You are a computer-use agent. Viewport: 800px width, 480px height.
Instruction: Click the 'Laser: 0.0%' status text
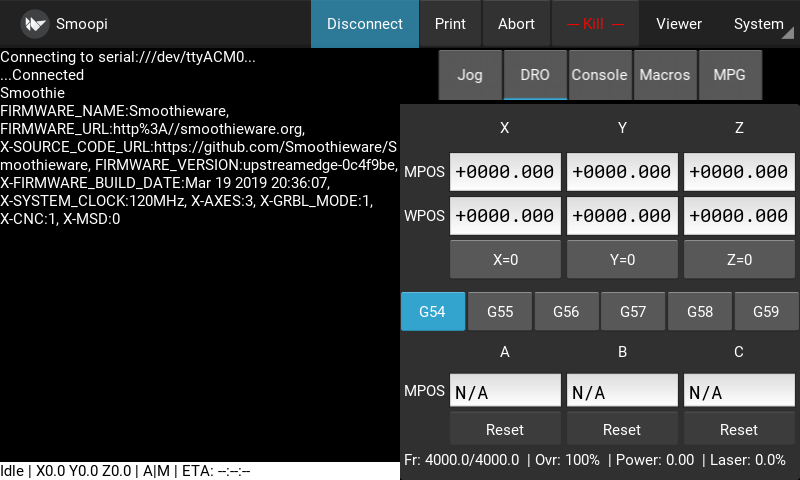click(x=748, y=460)
